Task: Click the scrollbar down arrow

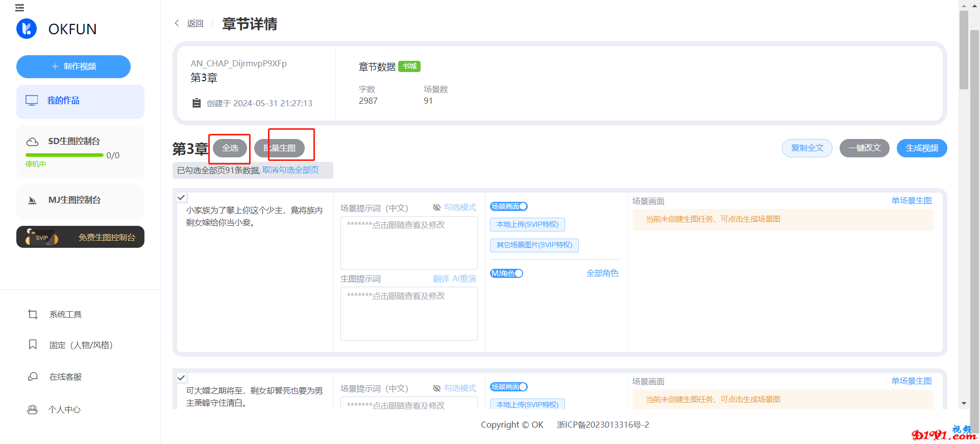Action: pos(964,404)
